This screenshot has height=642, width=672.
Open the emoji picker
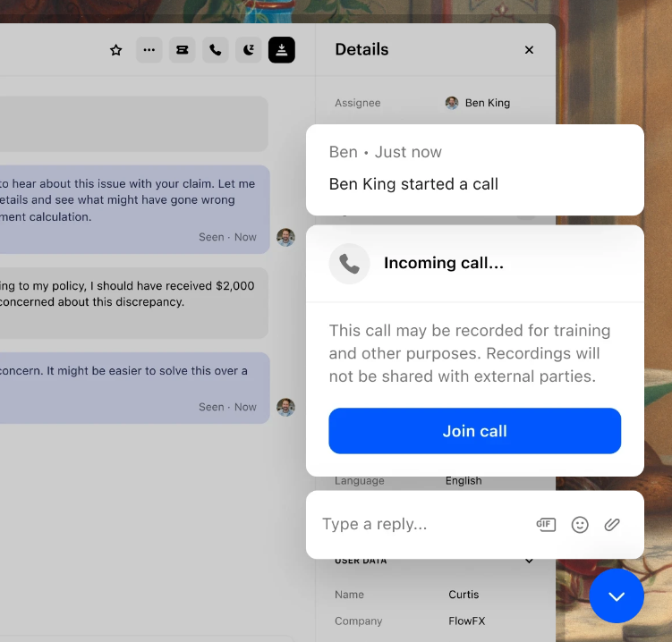tap(580, 525)
